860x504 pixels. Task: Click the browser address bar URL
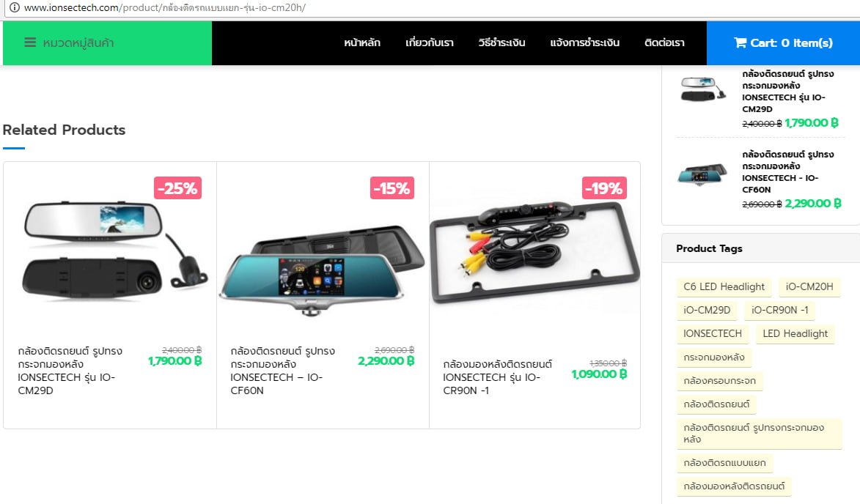coord(164,7)
